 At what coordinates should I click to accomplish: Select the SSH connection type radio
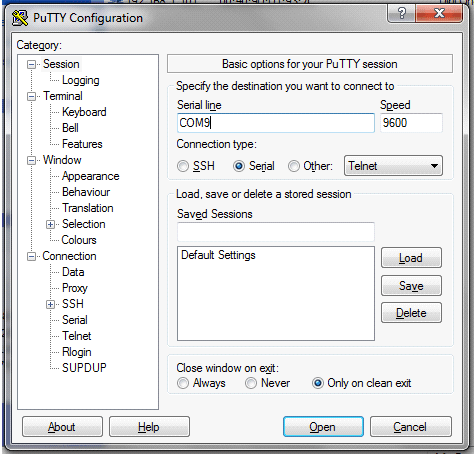(183, 166)
